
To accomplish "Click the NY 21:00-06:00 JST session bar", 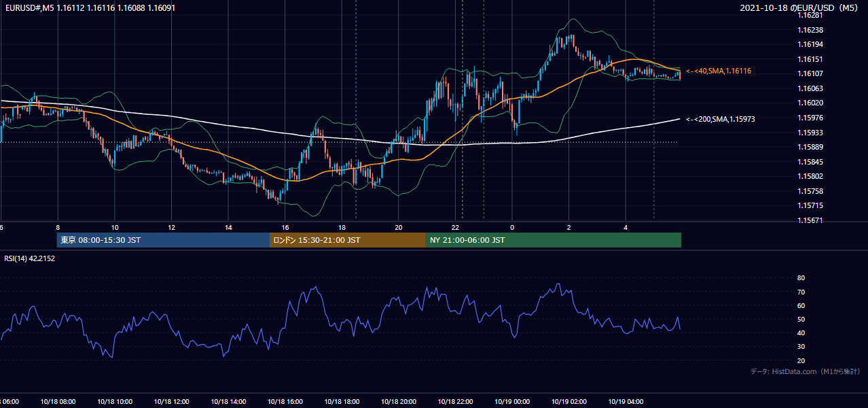I will pyautogui.click(x=554, y=240).
